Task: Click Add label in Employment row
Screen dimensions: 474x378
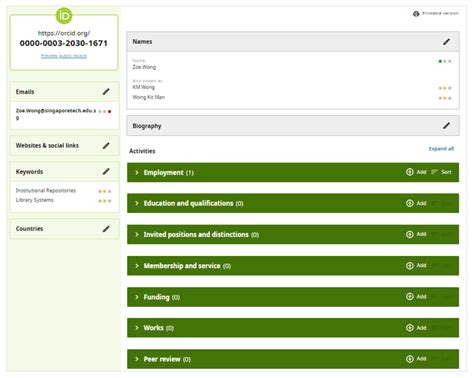Action: (x=421, y=172)
